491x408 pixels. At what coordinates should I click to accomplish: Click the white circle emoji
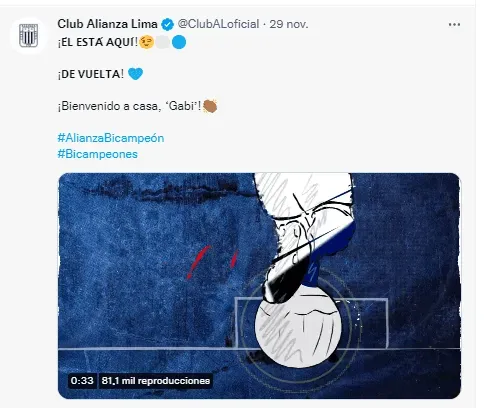click(x=163, y=42)
